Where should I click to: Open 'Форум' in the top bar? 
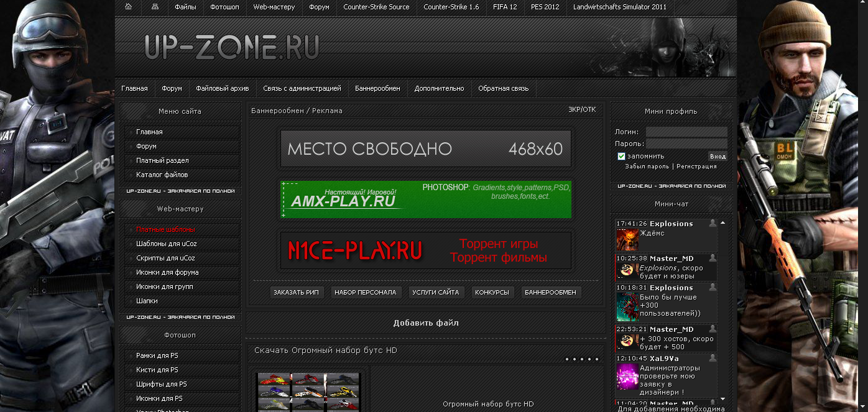319,7
